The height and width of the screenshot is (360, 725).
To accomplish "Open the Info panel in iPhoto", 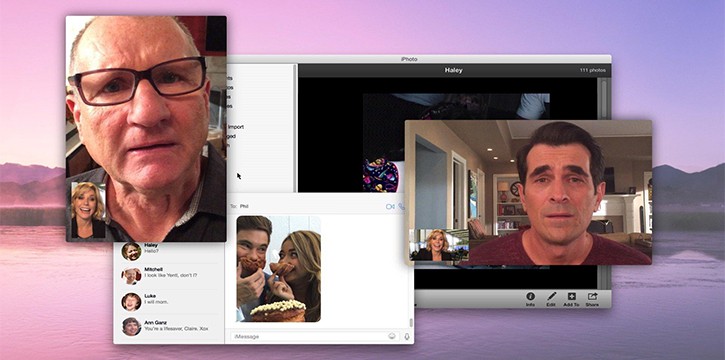I will point(530,297).
